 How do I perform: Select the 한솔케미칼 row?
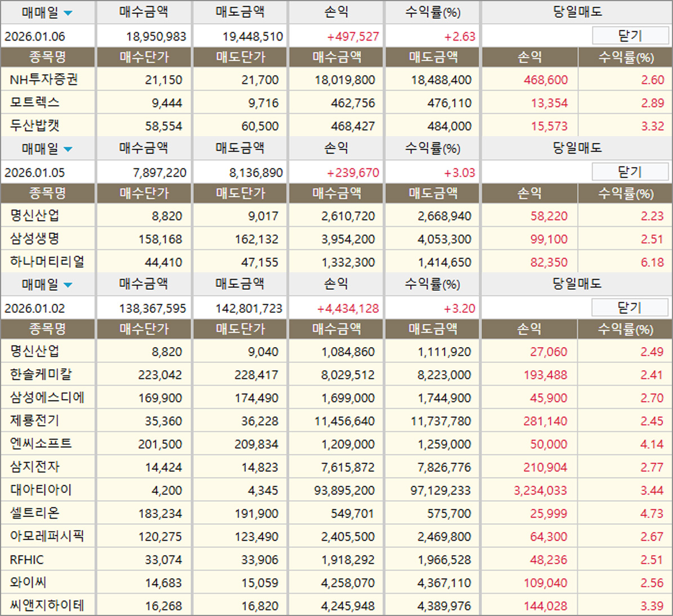[x=41, y=375]
